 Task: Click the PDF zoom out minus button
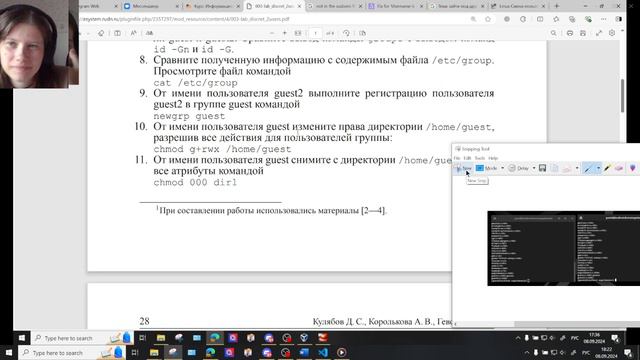(272, 33)
